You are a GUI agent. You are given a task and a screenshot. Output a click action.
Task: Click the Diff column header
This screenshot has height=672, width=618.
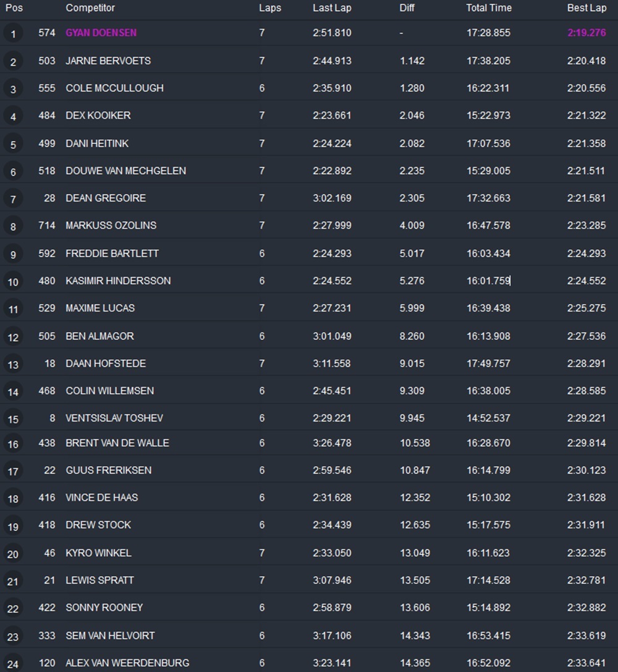408,8
